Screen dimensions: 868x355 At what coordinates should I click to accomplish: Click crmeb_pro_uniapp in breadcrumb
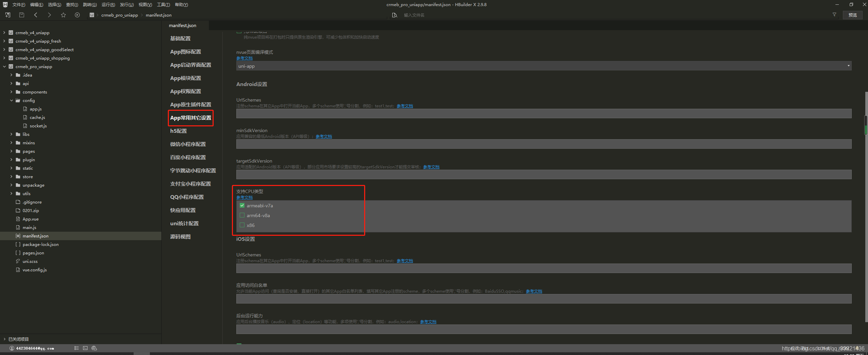[x=119, y=15]
